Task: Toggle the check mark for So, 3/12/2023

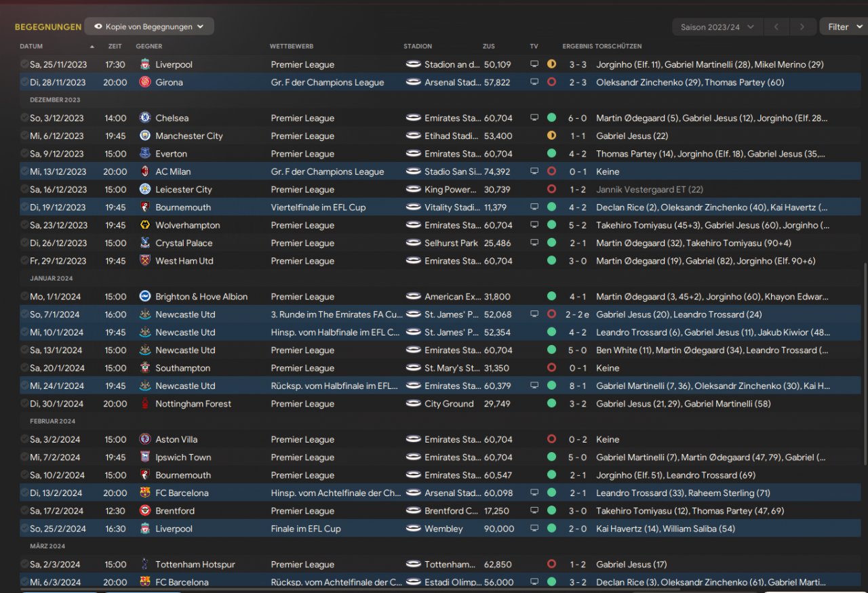Action: click(x=24, y=118)
